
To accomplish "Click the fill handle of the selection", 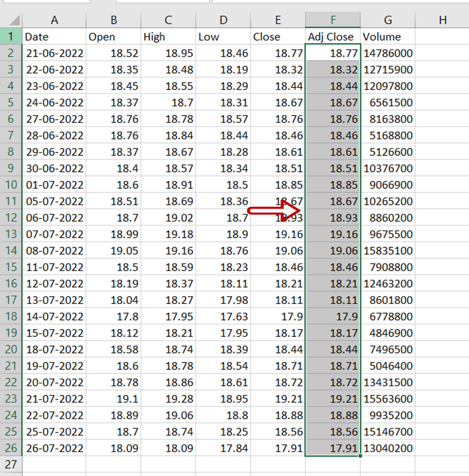I will [360, 456].
